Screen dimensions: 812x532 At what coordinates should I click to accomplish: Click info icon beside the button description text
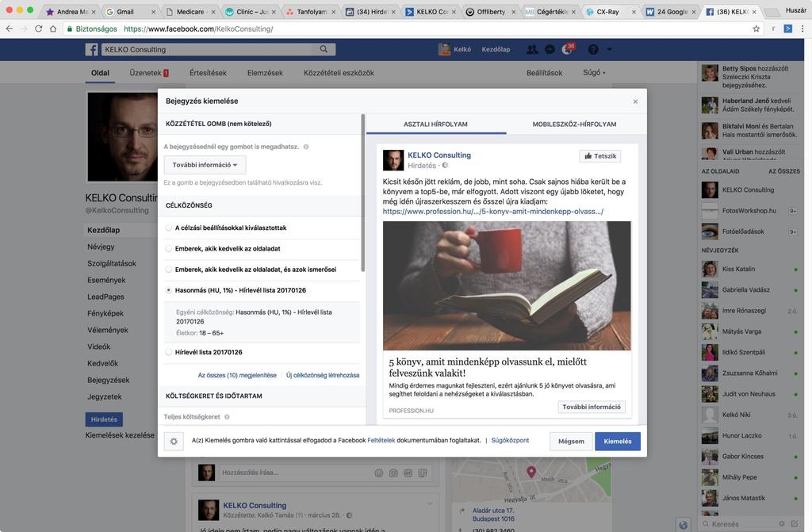coord(306,147)
